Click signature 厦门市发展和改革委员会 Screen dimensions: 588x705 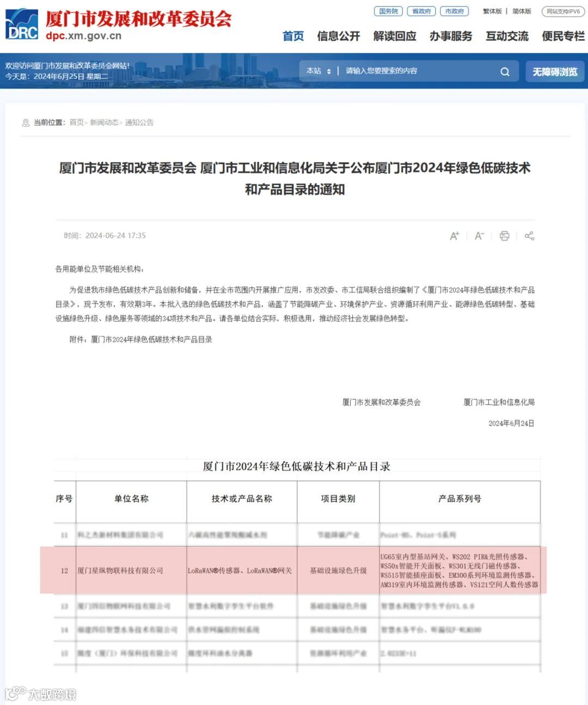(x=381, y=402)
